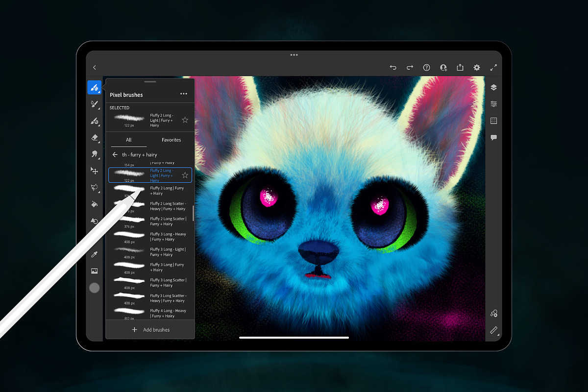The image size is (588, 392).
Task: Choose the Fluffy 3 Long - Heavy brush
Action: tap(150, 237)
